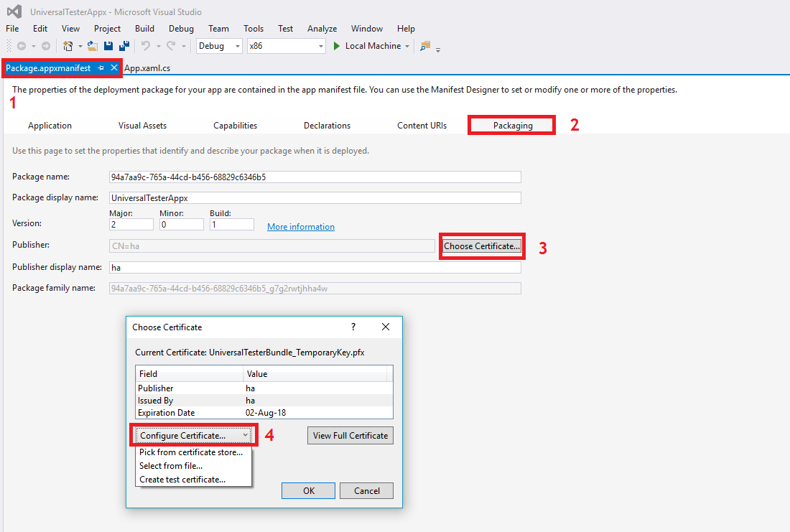This screenshot has width=790, height=532.
Task: Edit the Package display name field
Action: tap(315, 197)
